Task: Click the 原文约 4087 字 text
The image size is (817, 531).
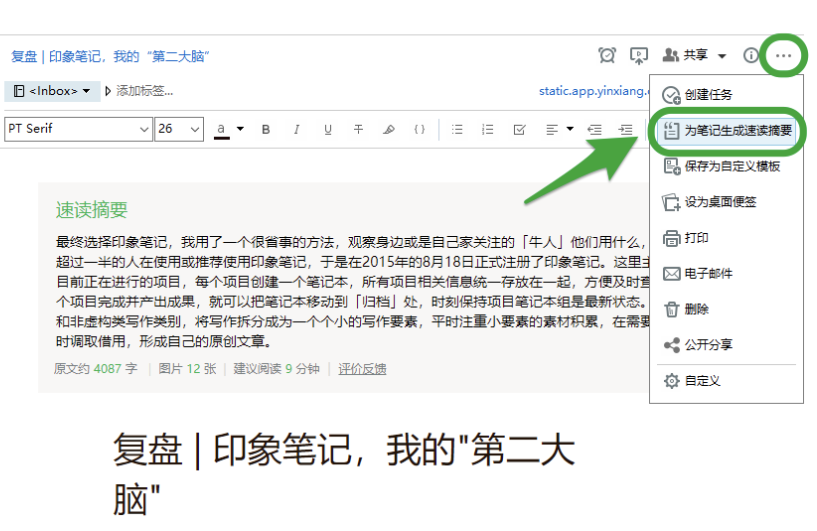Action: coord(95,369)
